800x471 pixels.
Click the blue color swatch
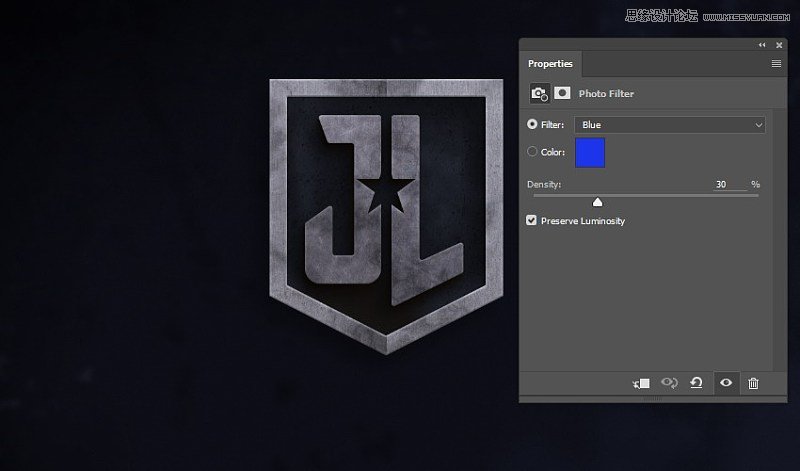pyautogui.click(x=590, y=153)
